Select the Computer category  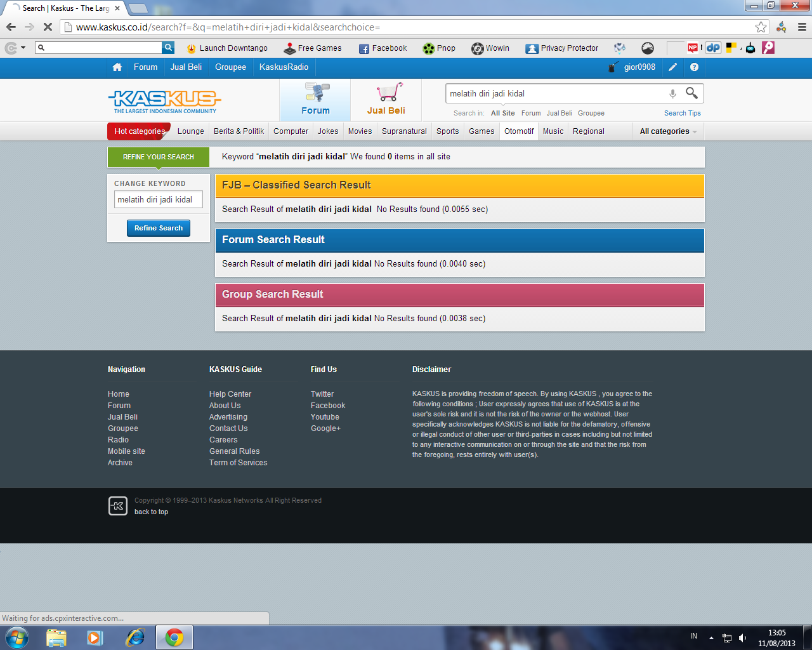click(291, 131)
